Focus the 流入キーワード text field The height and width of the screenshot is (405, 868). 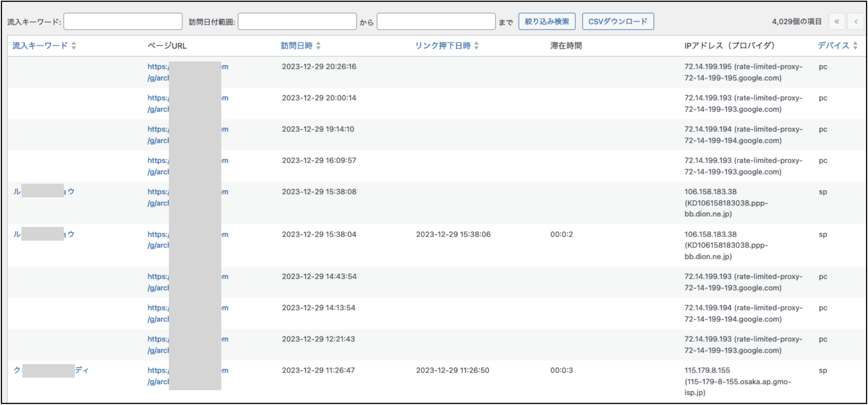(x=123, y=22)
